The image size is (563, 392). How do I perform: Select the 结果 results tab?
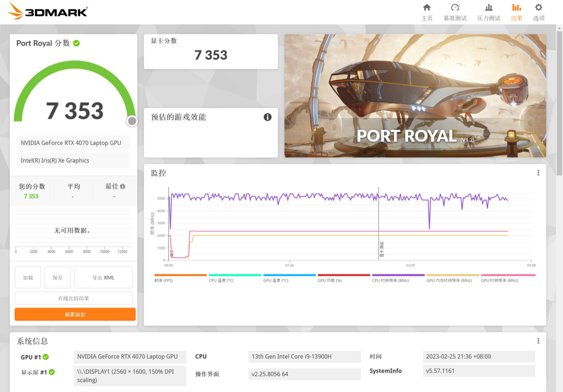(516, 12)
